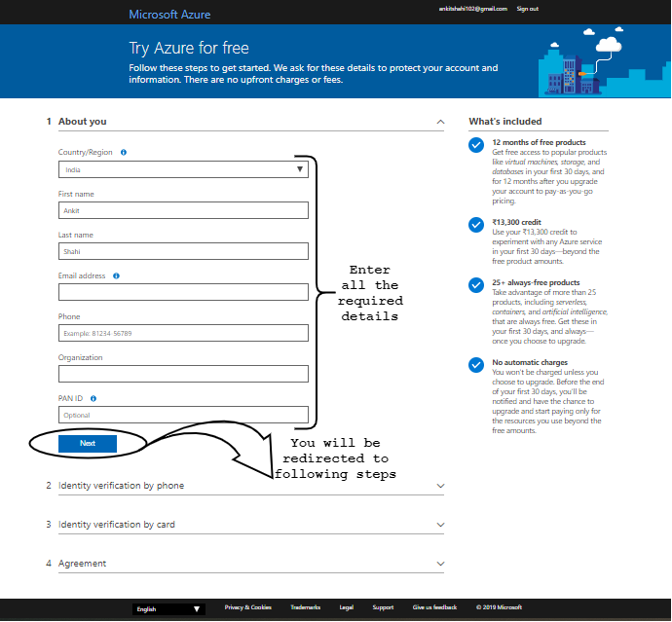672x622 pixels.
Task: Click the Last name field containing Shahi
Action: click(183, 251)
